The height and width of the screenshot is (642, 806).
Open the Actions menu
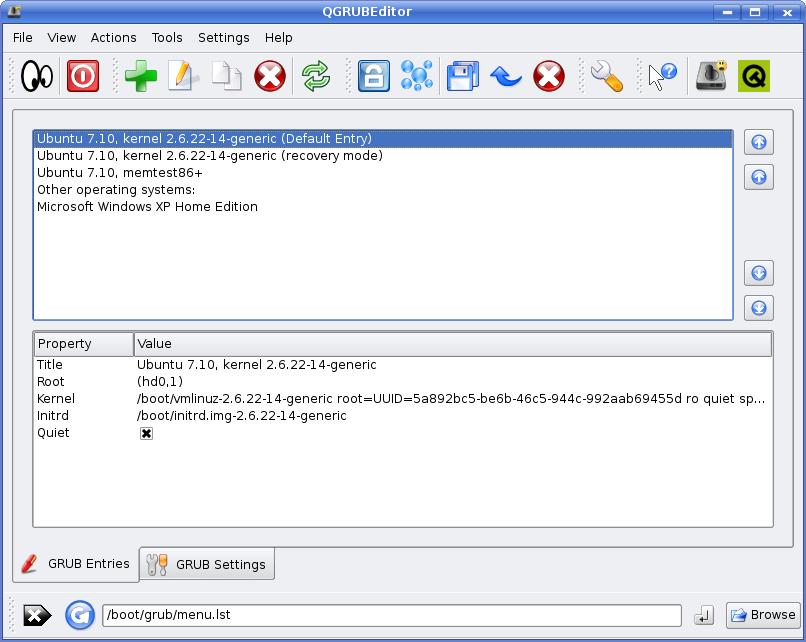(114, 38)
